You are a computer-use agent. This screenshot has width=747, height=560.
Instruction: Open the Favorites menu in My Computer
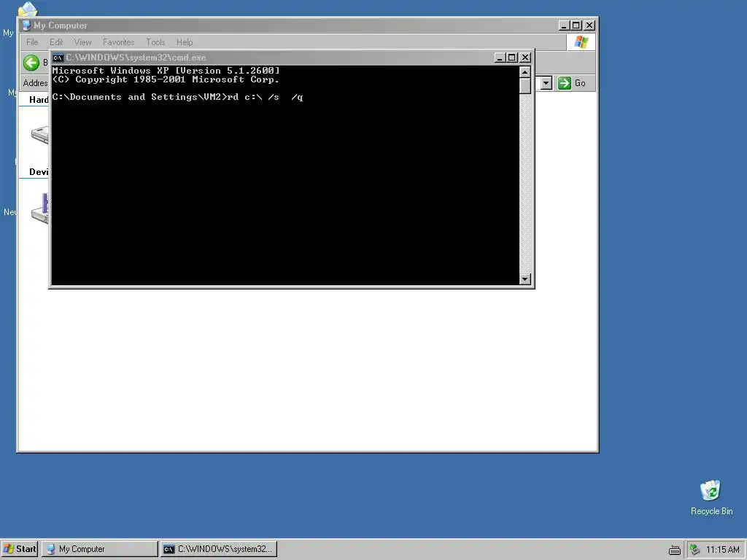pyautogui.click(x=119, y=42)
